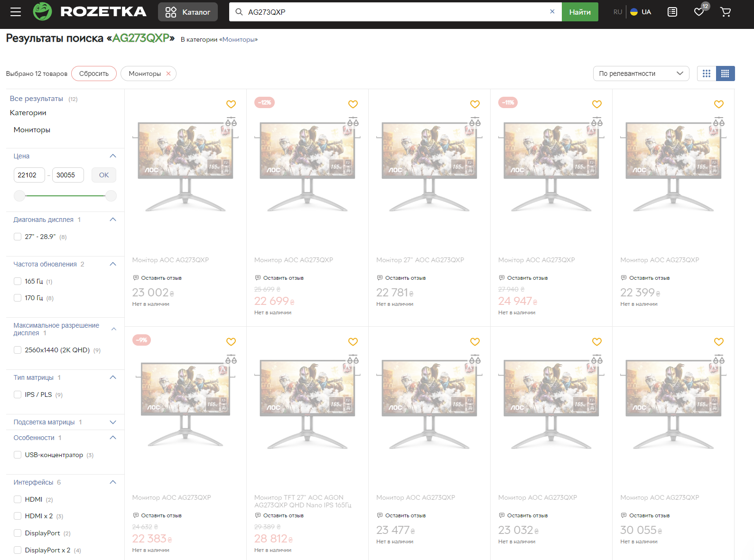Select Все результаты in sidebar

point(37,99)
